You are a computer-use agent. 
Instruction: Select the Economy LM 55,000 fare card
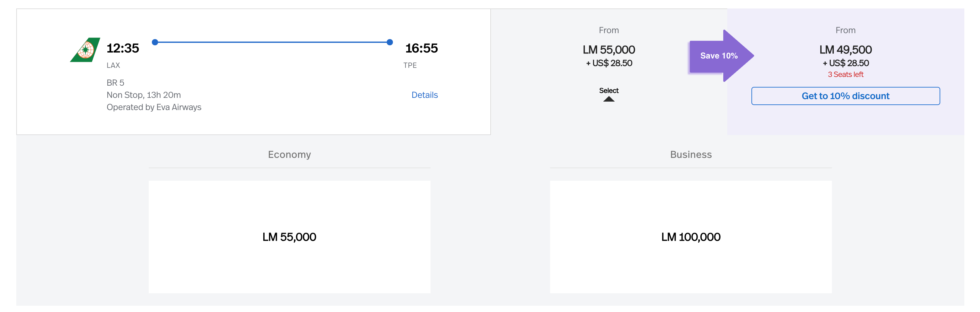point(289,237)
